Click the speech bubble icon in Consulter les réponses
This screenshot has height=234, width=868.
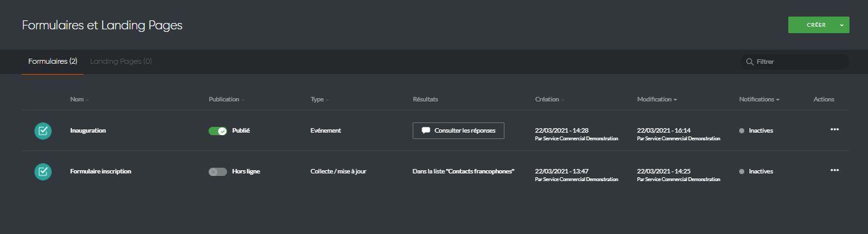click(x=426, y=130)
